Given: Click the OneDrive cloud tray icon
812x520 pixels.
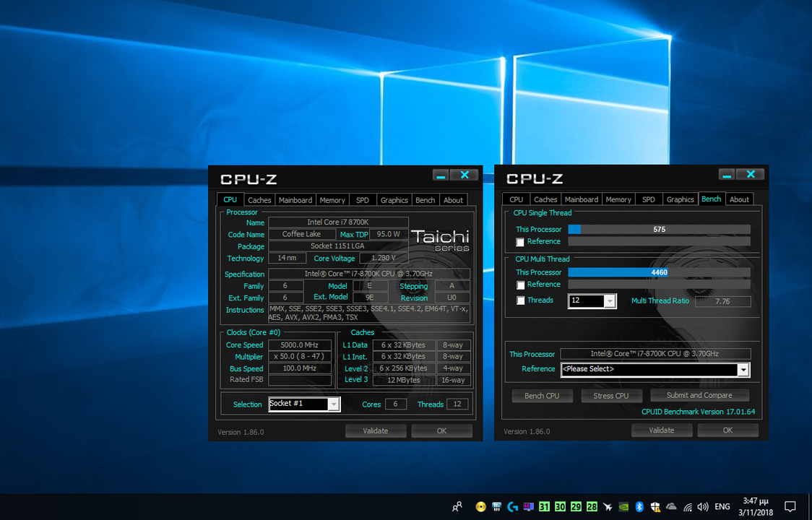Looking at the screenshot, I should point(671,506).
